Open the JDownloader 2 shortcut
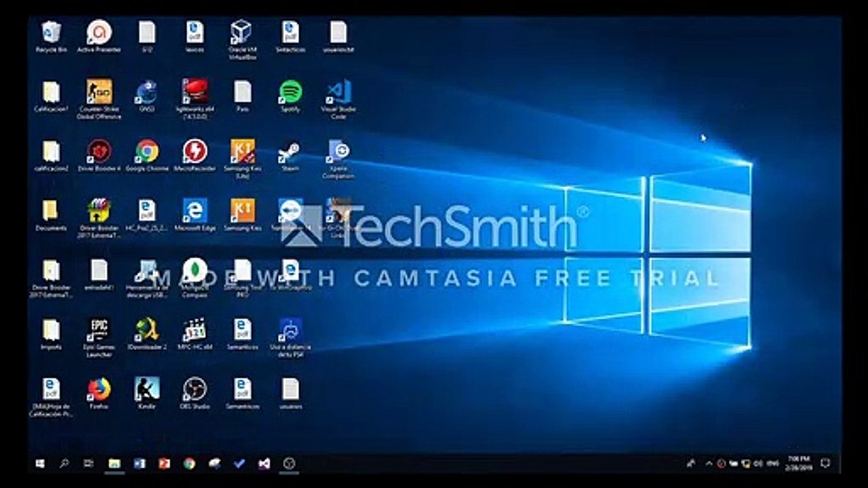Screen dimensions: 868x488 [x=146, y=335]
